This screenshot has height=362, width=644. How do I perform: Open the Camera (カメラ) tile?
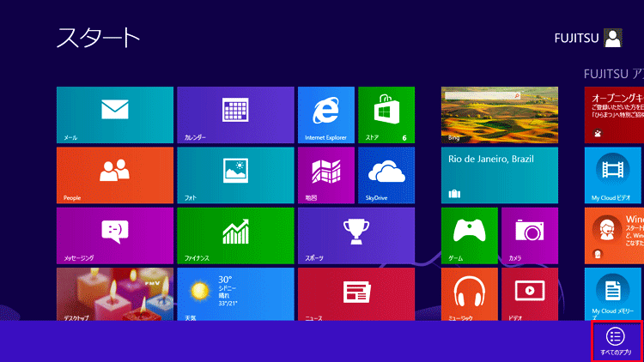click(x=530, y=236)
